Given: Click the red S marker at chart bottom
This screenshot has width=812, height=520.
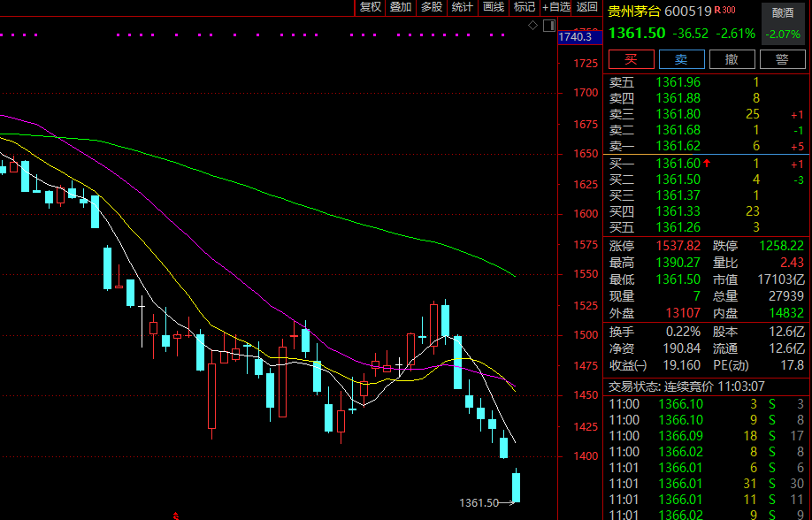Looking at the screenshot, I should point(176,516).
